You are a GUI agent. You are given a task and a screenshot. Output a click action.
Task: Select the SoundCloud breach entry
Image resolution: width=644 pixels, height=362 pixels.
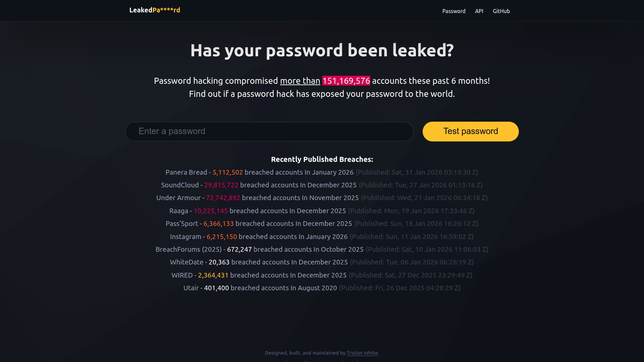[258, 185]
